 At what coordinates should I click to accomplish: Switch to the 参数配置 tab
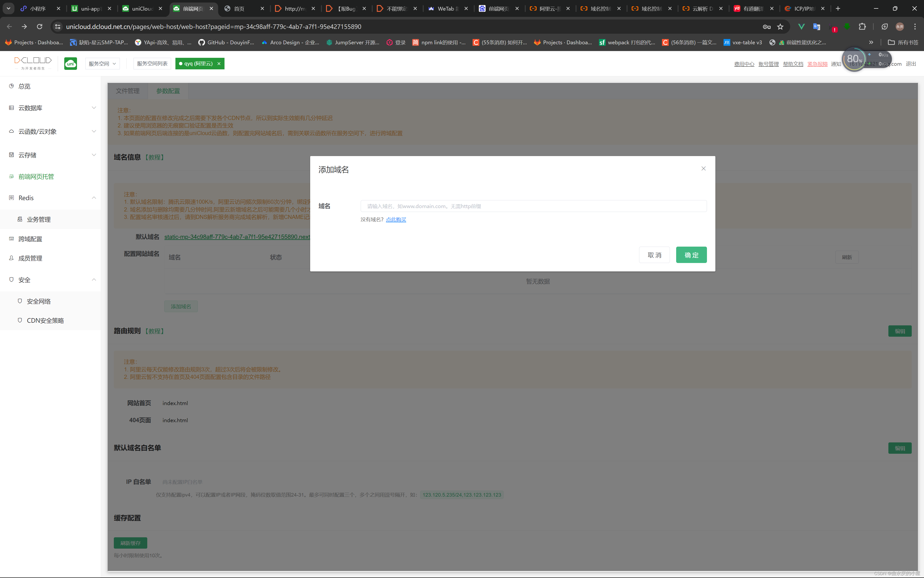point(168,91)
